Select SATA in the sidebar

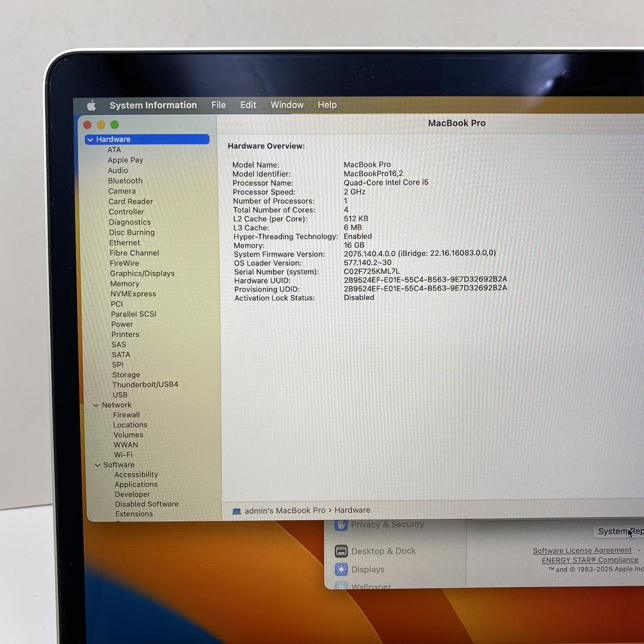120,355
